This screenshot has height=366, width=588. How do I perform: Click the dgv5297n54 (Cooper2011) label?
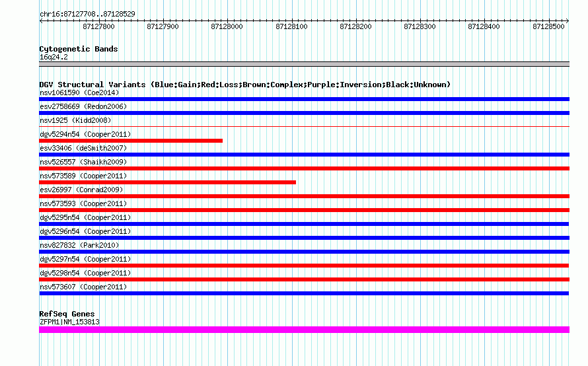85,259
